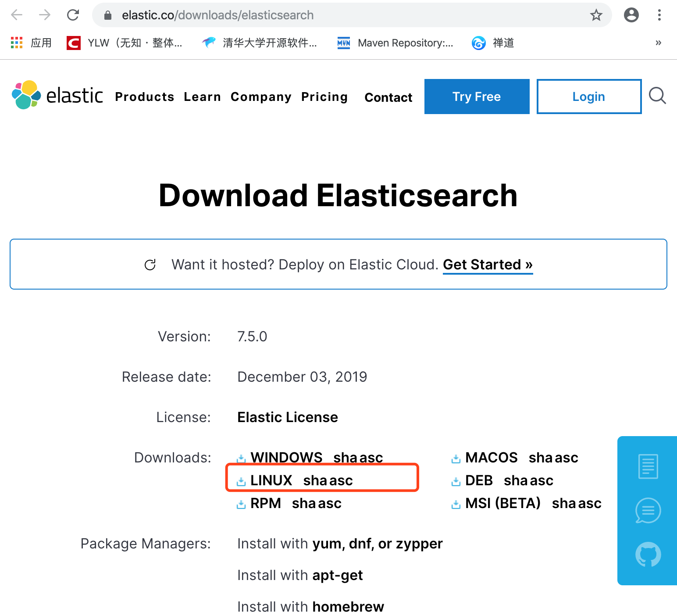Viewport: 677px width, 616px height.
Task: Click the RPM download icon
Action: coord(241,505)
